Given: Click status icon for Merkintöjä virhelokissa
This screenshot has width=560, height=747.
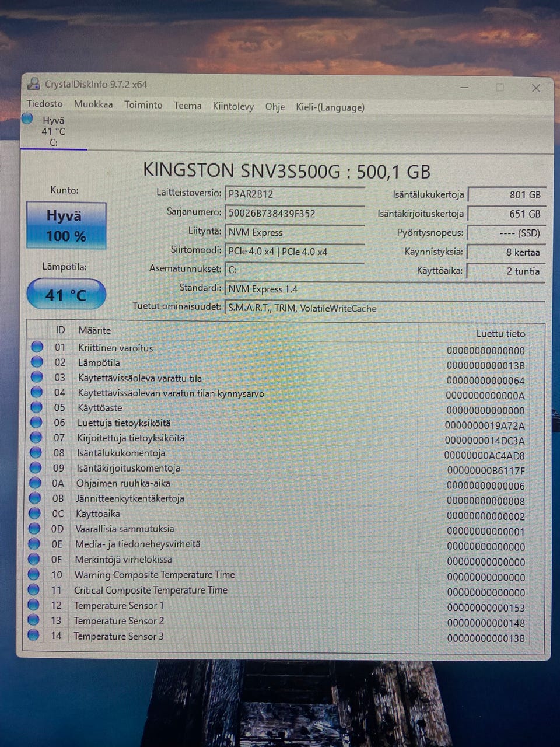Looking at the screenshot, I should point(34,558).
